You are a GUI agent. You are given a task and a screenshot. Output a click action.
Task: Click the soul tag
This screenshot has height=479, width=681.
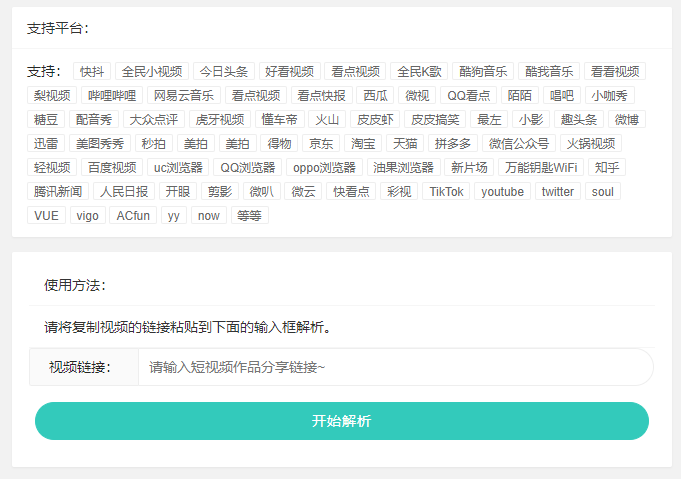603,192
